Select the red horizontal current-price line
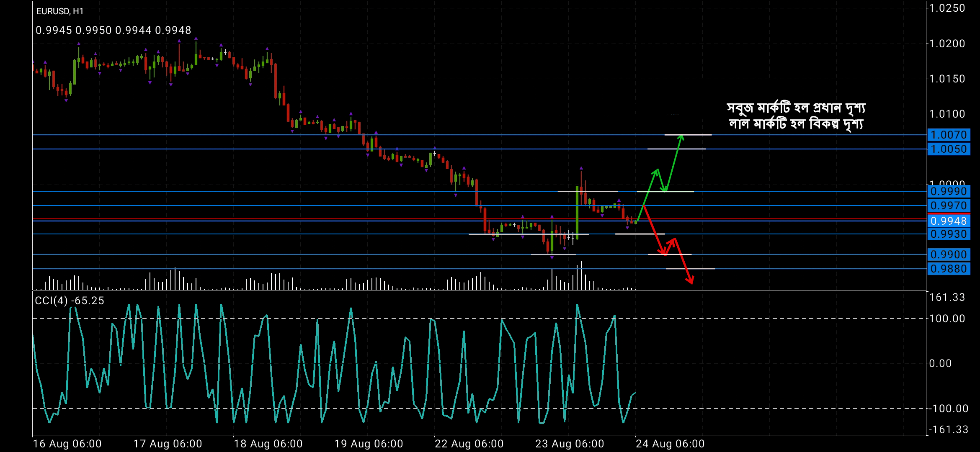The image size is (980, 452). point(480,219)
